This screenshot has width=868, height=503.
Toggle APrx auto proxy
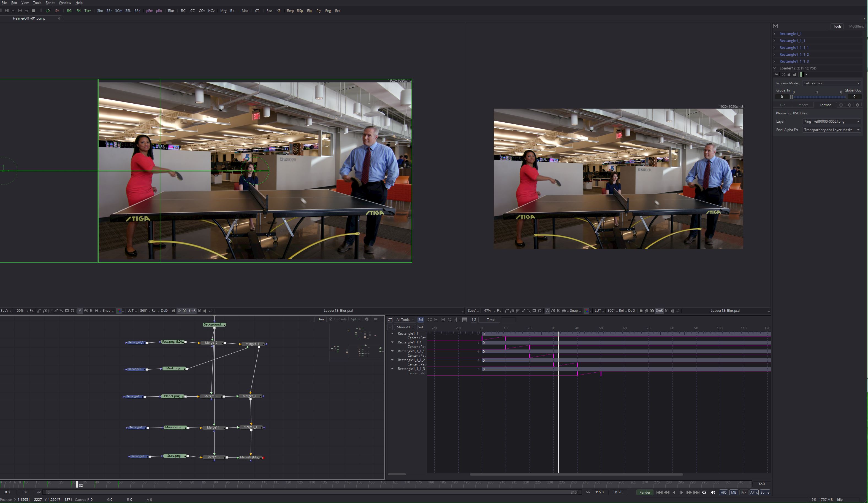754,492
